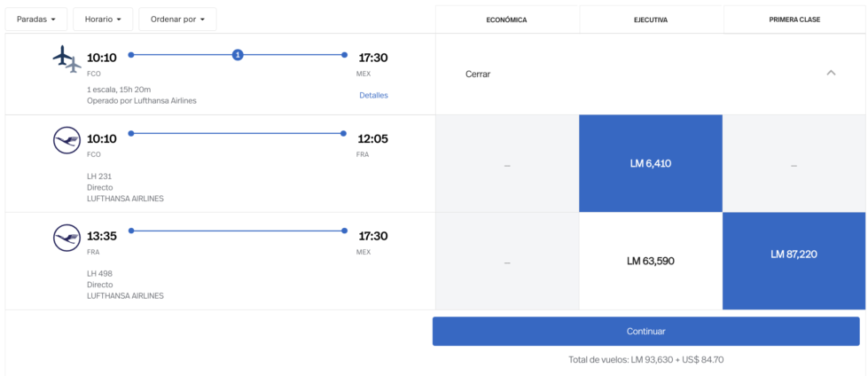Select the Económica cabin tab
The height and width of the screenshot is (376, 868).
(x=506, y=20)
